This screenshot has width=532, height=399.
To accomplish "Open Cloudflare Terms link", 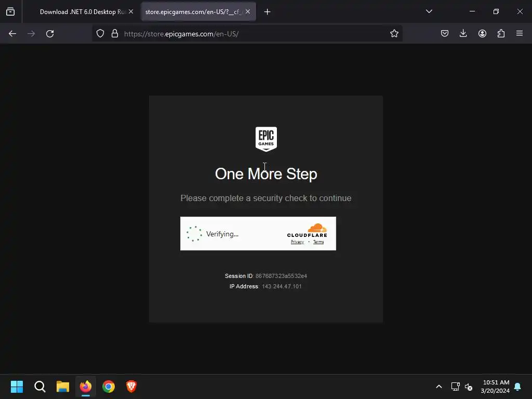I will click(x=318, y=242).
